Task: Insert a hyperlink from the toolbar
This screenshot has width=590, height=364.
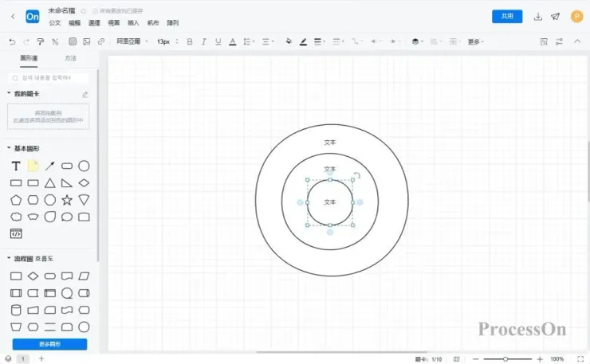Action: point(100,41)
